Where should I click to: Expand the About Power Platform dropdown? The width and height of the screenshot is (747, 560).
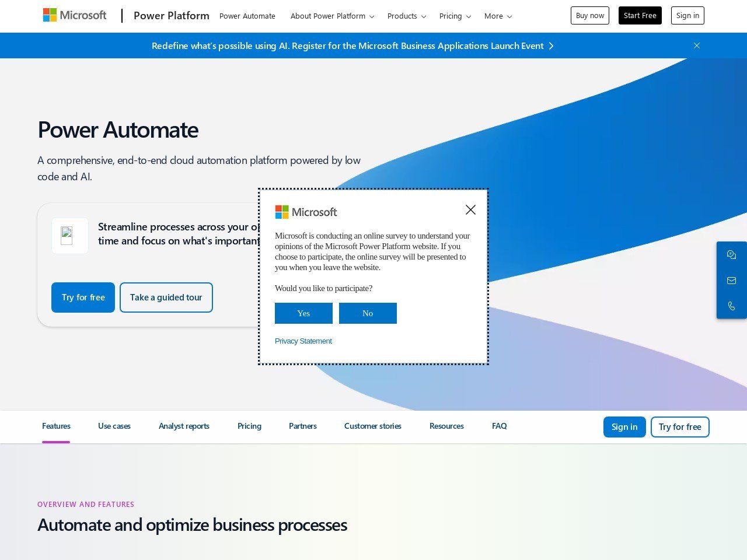[332, 16]
